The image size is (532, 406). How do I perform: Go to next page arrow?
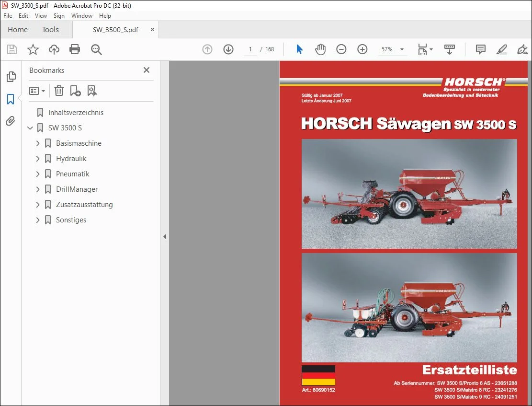[x=228, y=49]
